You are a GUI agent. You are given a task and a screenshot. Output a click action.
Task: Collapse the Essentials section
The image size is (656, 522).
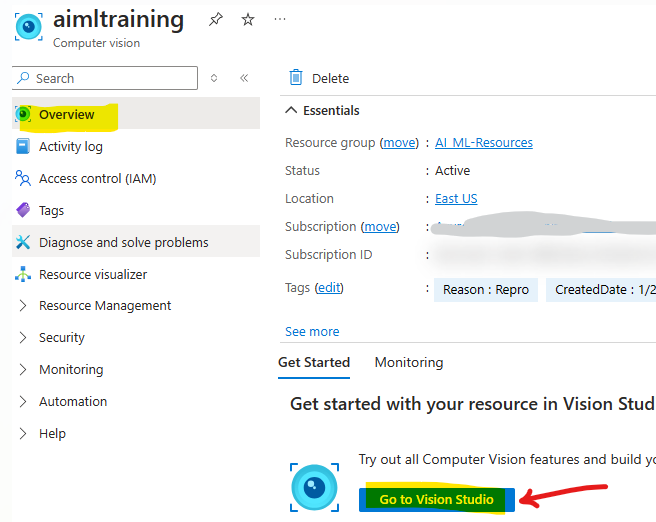pos(322,110)
